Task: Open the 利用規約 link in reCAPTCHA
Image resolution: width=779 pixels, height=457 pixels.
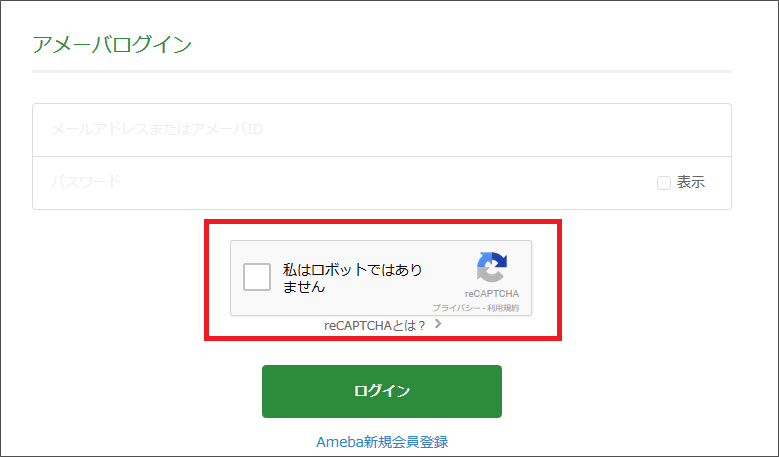Action: click(x=503, y=308)
